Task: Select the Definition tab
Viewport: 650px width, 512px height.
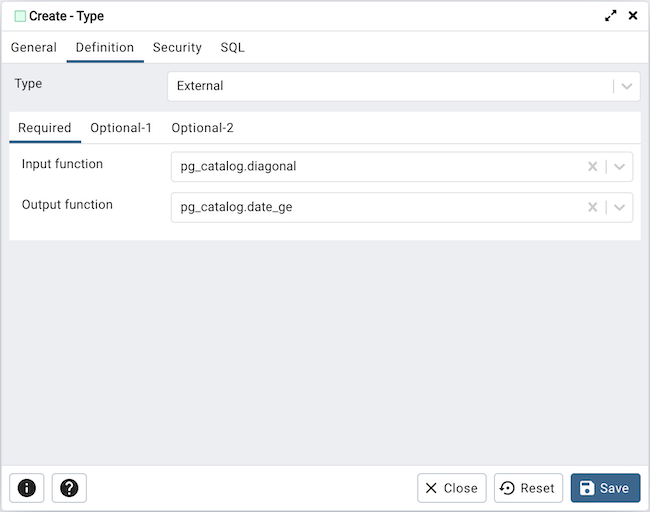Action: 105,47
